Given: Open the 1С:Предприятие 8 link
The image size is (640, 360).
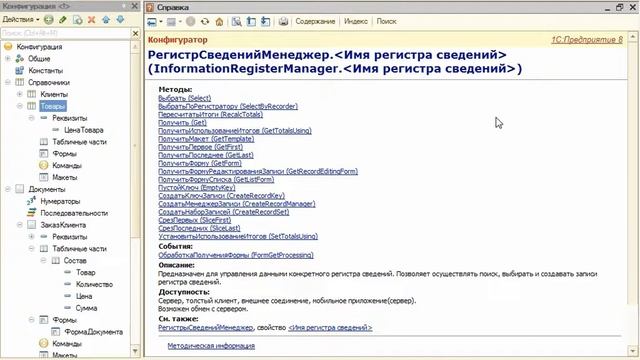Looking at the screenshot, I should click(x=587, y=40).
